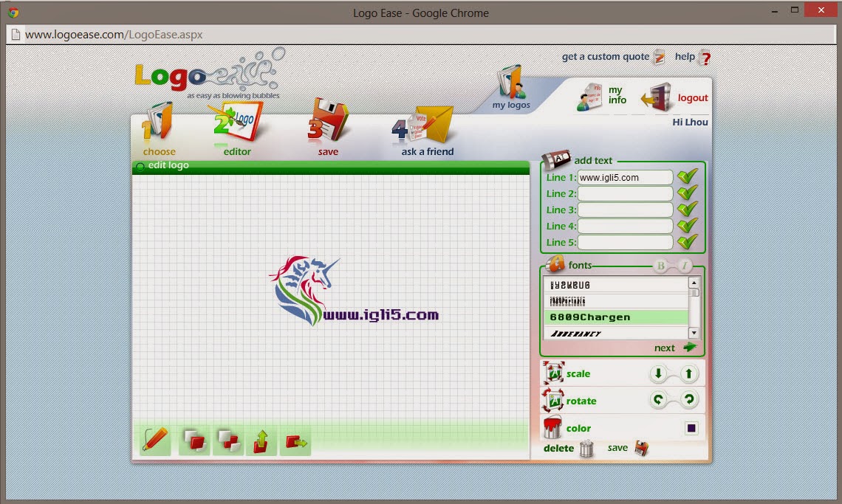This screenshot has width=842, height=504.
Task: Click the save floppy disk icon
Action: pyautogui.click(x=641, y=448)
